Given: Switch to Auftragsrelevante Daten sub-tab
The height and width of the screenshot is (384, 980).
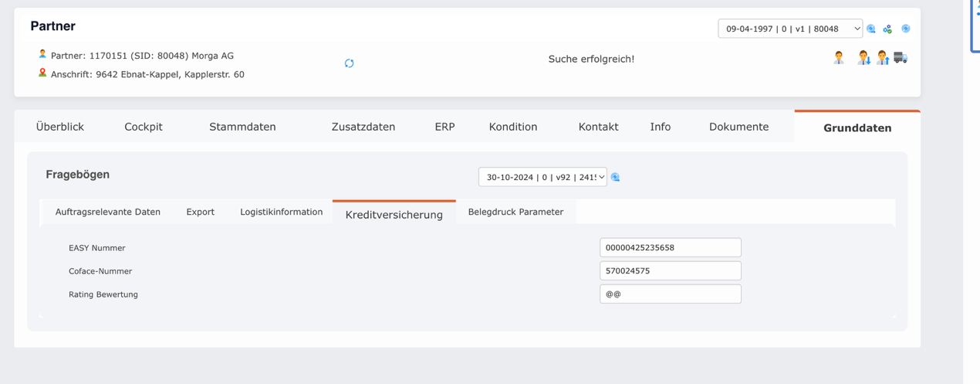Looking at the screenshot, I should pos(108,212).
